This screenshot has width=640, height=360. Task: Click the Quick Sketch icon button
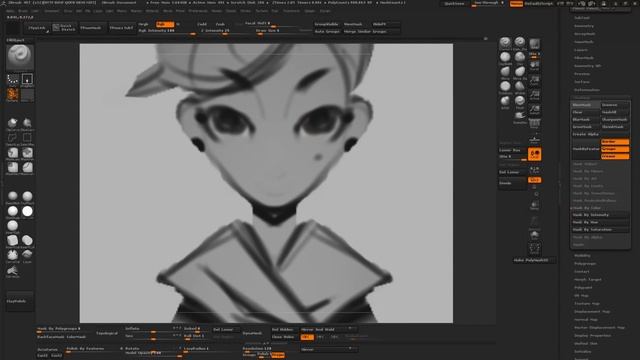point(64,28)
